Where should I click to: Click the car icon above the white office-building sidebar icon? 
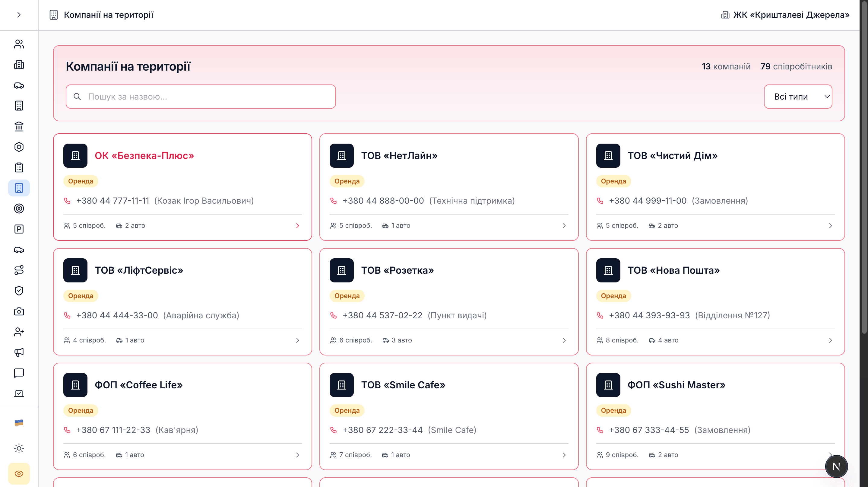click(19, 85)
